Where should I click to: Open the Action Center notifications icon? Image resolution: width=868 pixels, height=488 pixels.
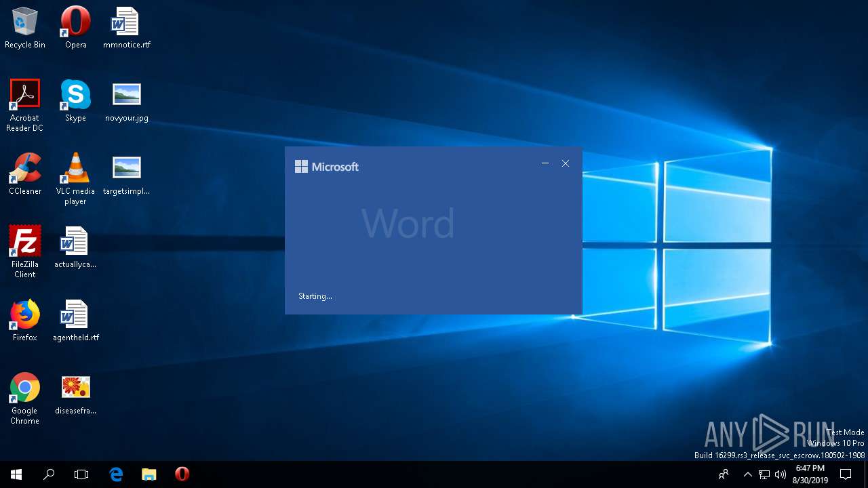[846, 474]
